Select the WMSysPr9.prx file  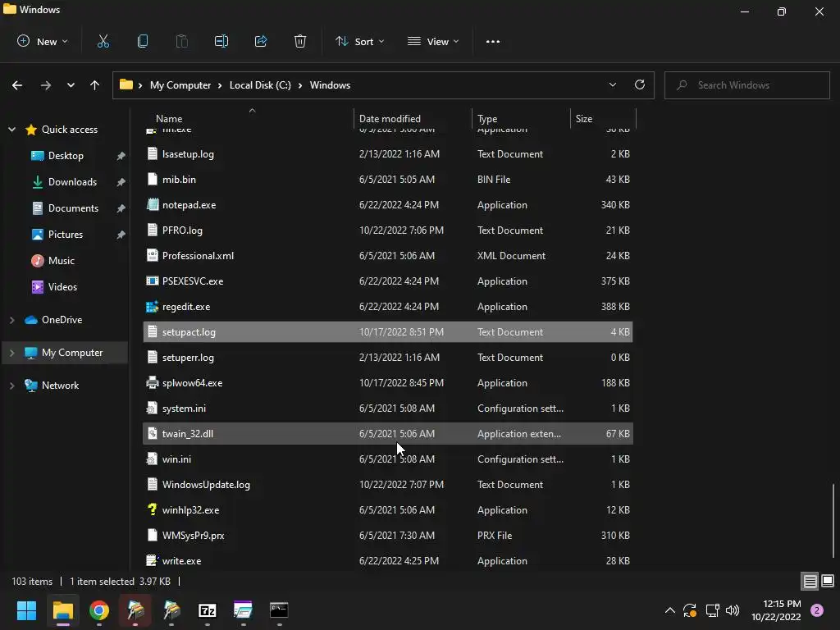[x=388, y=535]
